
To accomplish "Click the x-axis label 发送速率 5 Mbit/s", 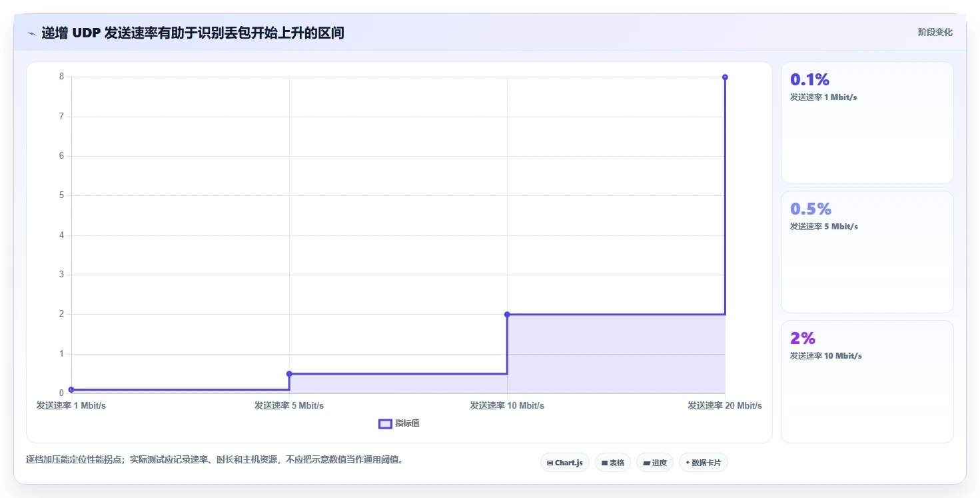I will [289, 405].
